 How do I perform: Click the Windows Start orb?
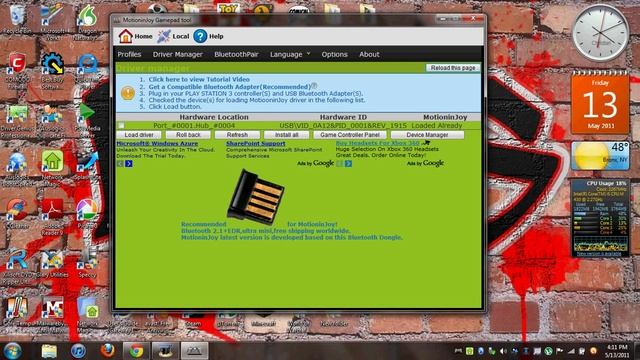coord(12,351)
